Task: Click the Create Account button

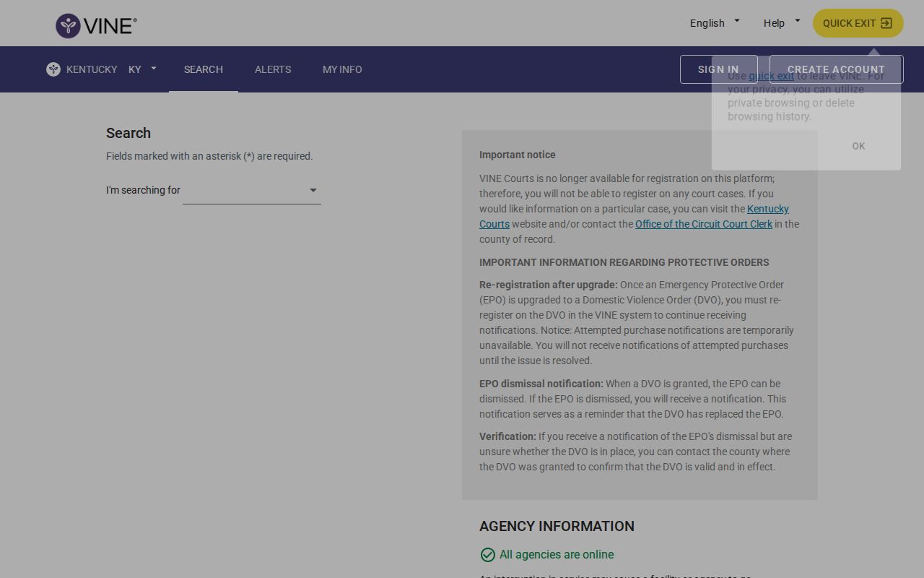Action: click(x=836, y=69)
